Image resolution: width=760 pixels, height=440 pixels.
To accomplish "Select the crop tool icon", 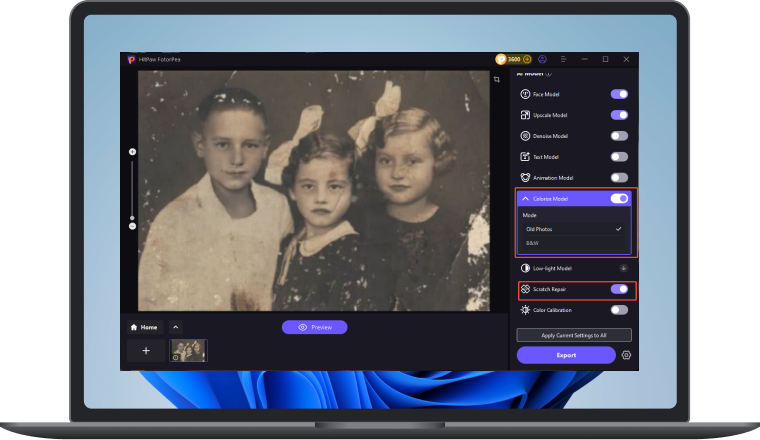I will [497, 80].
